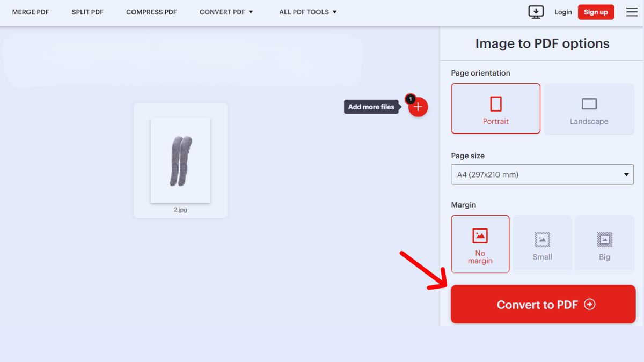The width and height of the screenshot is (644, 362).
Task: Click the Big margin picture icon
Action: coord(604,239)
